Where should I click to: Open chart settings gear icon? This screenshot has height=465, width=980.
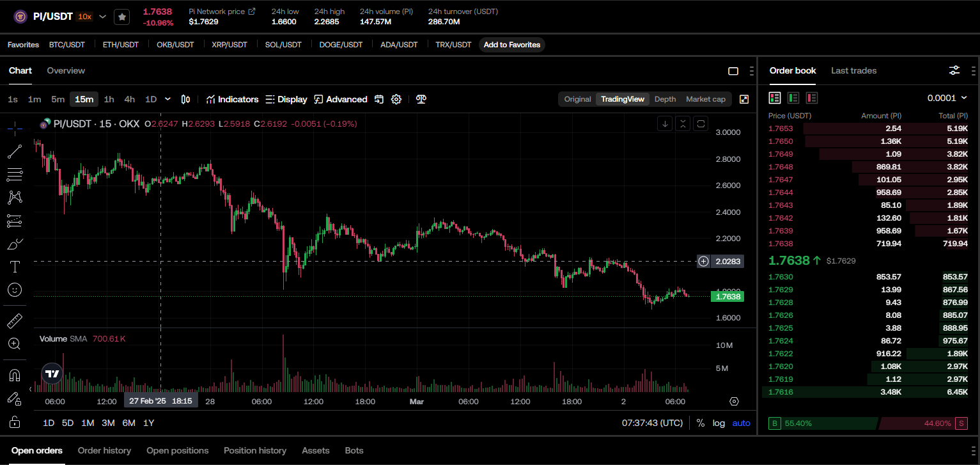396,99
